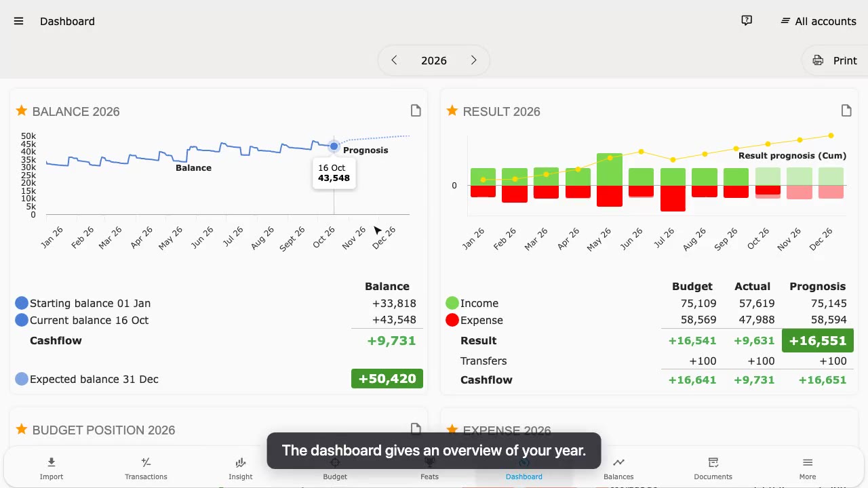Click the Expected balance light-blue dot
The width and height of the screenshot is (868, 488).
[x=22, y=379]
